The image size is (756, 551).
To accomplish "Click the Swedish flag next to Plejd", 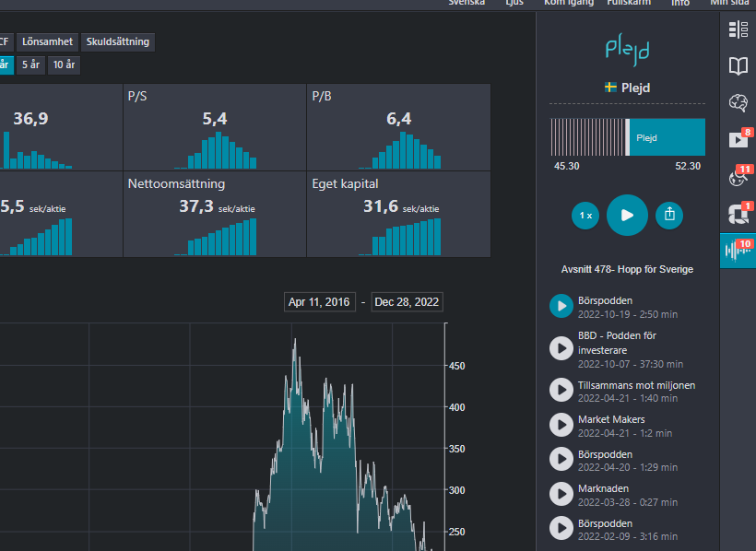I will coord(611,88).
